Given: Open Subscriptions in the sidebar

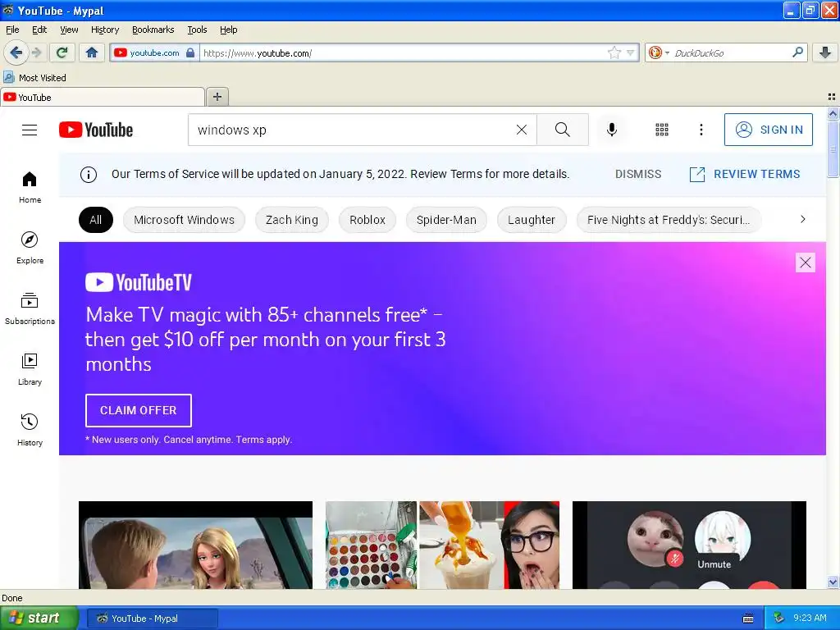Looking at the screenshot, I should (30, 309).
